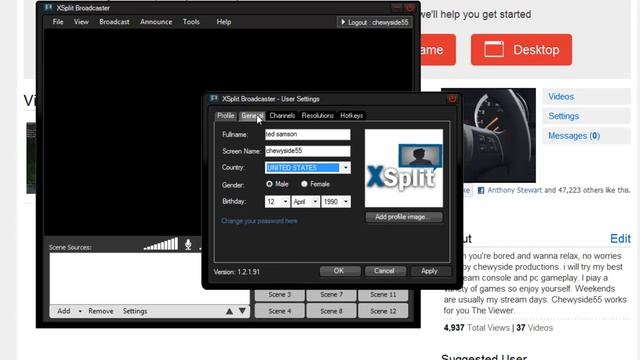Open the File menu in XSplit Broadcaster
The height and width of the screenshot is (360, 640).
click(58, 22)
